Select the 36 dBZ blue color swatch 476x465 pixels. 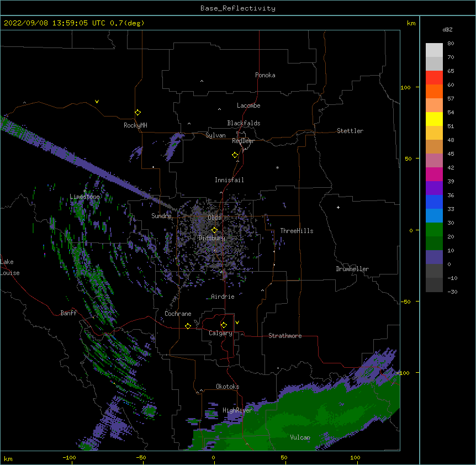coord(434,202)
